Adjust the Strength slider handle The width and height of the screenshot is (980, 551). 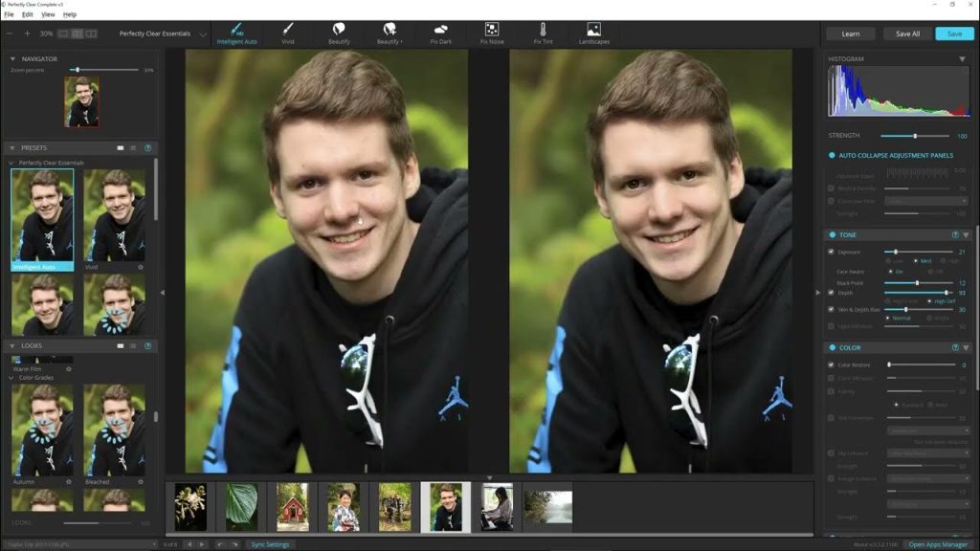915,136
